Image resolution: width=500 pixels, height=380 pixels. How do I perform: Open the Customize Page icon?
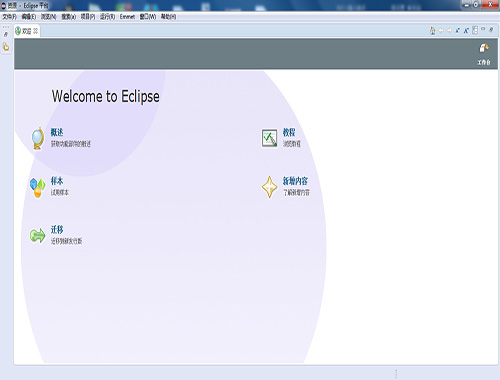pyautogui.click(x=475, y=30)
